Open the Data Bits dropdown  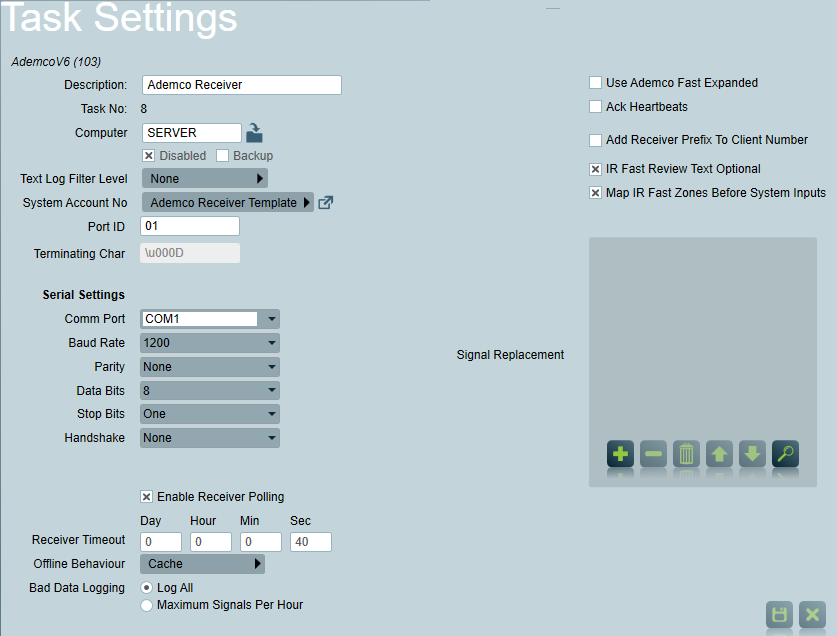click(210, 390)
